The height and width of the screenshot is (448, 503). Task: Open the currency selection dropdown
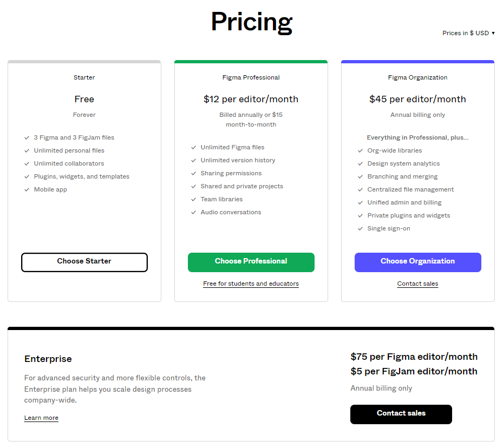pos(468,33)
